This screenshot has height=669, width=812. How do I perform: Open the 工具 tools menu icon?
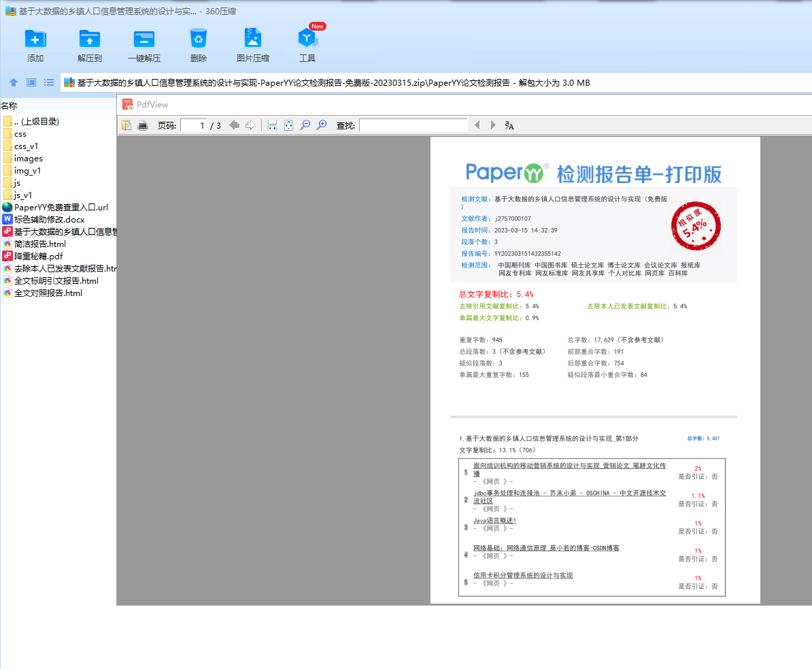[x=307, y=39]
